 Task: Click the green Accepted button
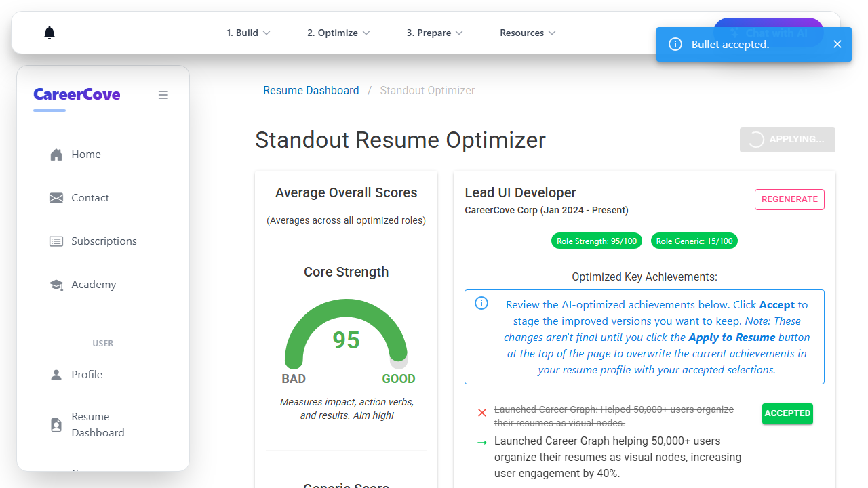pyautogui.click(x=787, y=413)
